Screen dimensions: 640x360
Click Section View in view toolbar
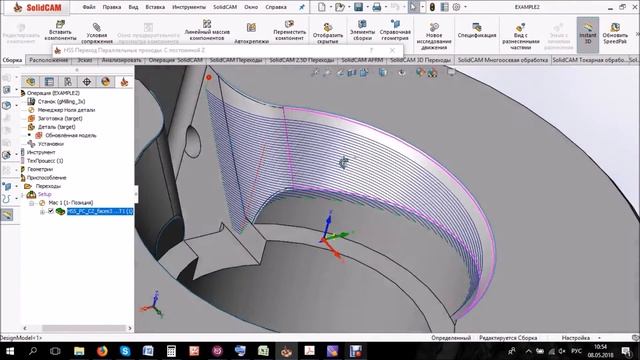[351, 73]
